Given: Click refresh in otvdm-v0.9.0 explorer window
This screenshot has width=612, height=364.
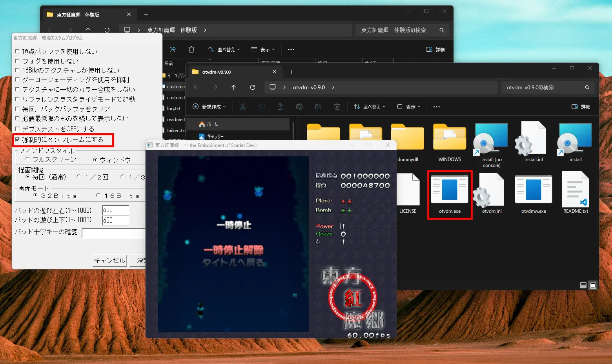Looking at the screenshot, I should [253, 87].
